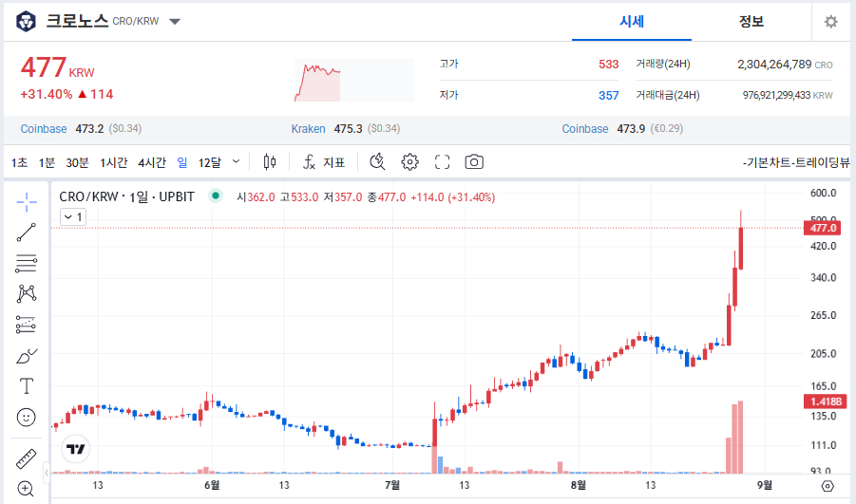Select the brush drawing tool

(x=27, y=356)
